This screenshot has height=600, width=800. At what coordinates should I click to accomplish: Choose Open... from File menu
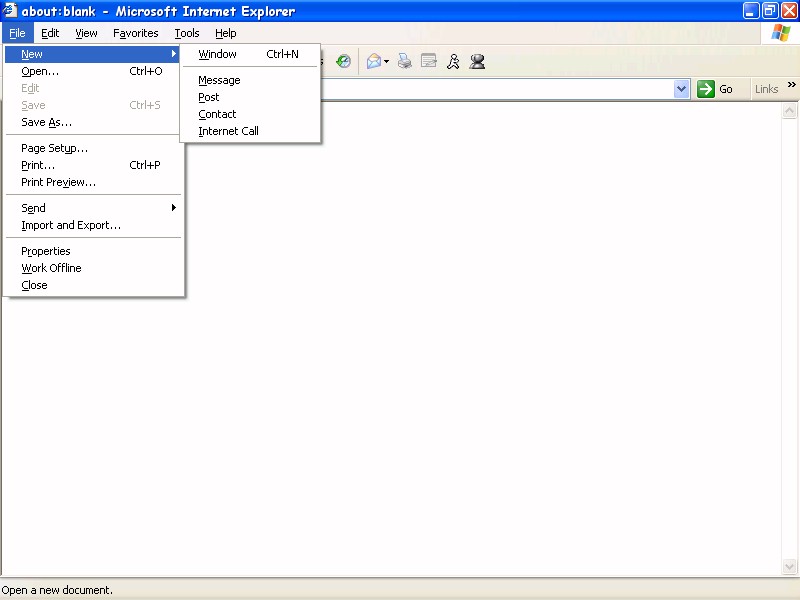point(92,71)
